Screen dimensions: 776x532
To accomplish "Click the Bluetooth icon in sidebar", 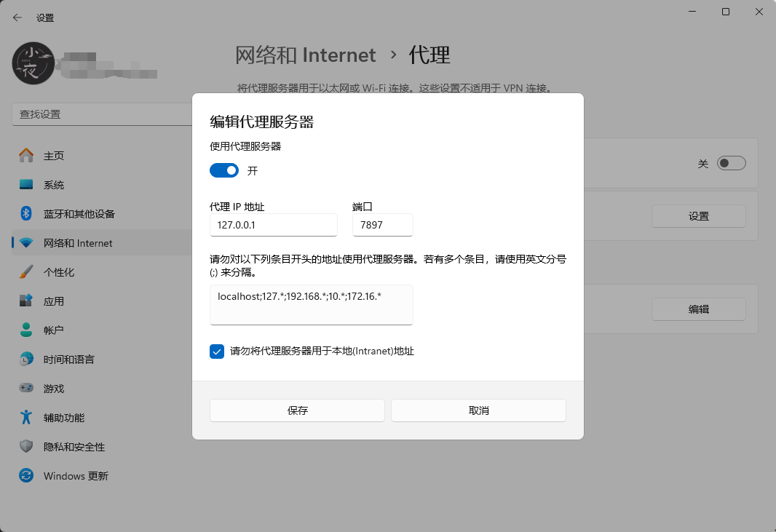I will (x=26, y=214).
